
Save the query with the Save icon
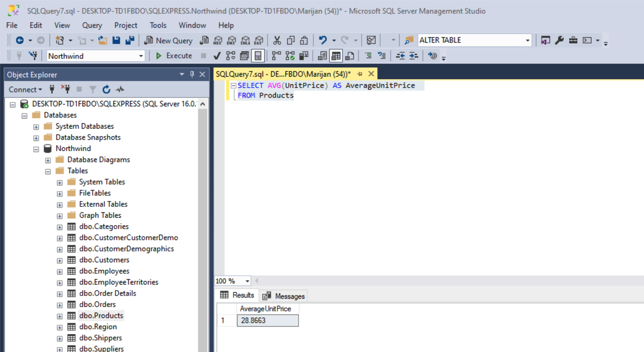(x=116, y=41)
